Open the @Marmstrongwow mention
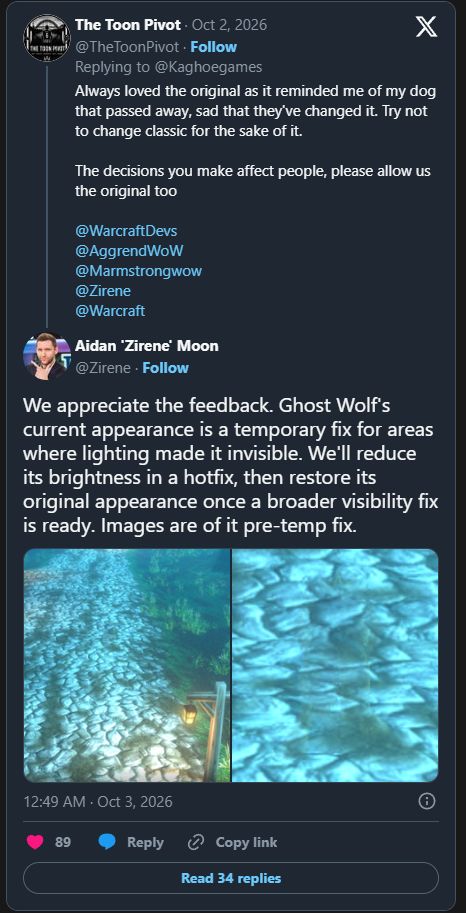Viewport: 466px width, 913px height. click(139, 271)
